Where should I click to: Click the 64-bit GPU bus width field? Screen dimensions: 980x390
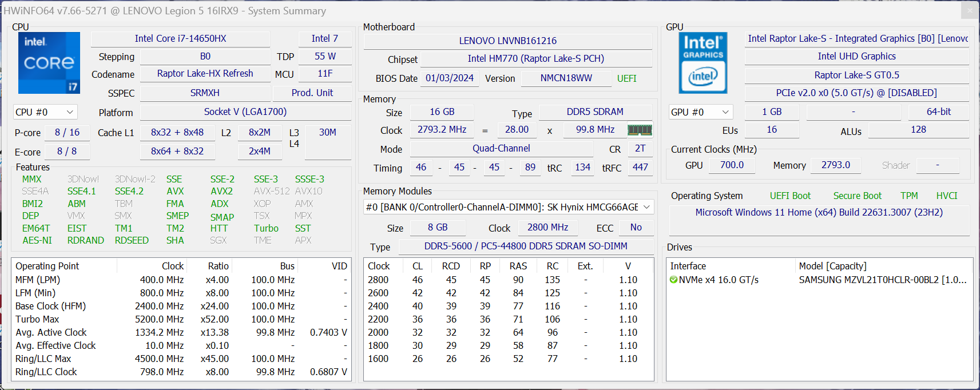click(x=939, y=112)
